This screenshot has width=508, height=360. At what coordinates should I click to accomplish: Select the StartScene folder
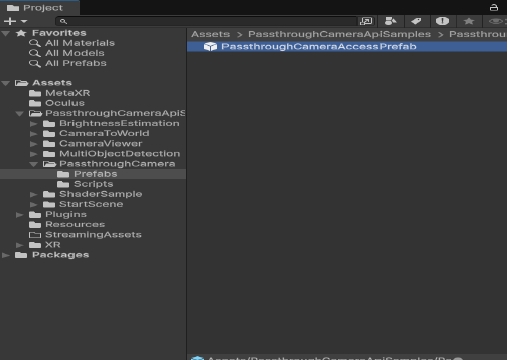pos(91,204)
